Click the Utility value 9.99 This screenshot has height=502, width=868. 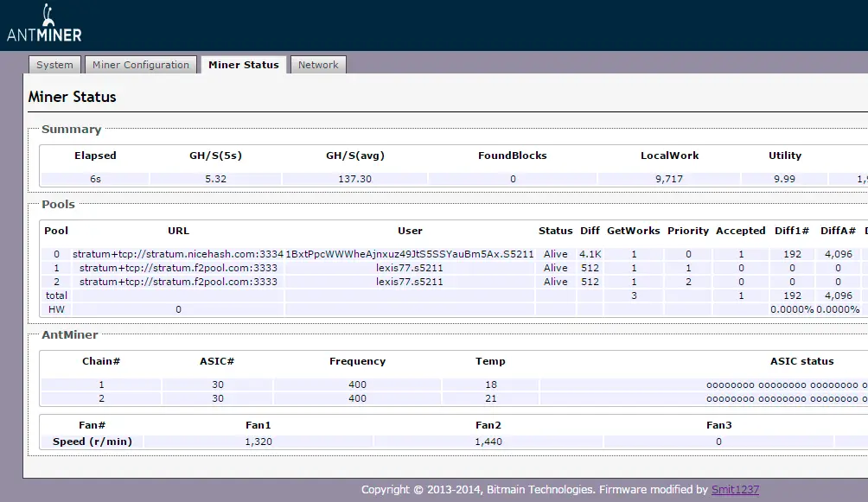pos(784,179)
